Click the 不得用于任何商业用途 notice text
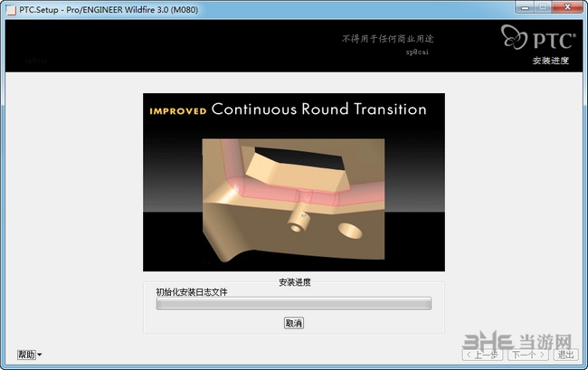 (388, 39)
